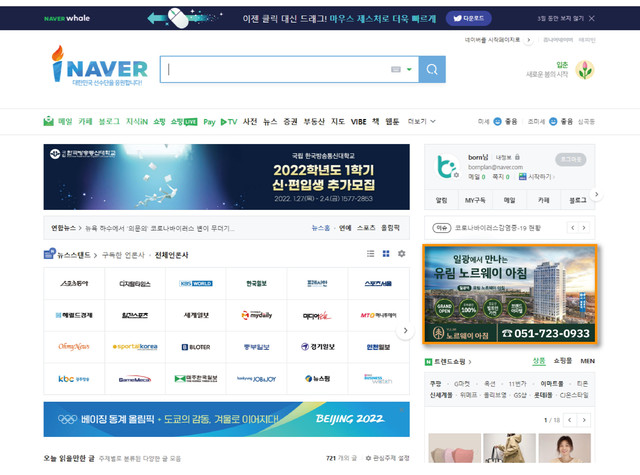Open the 2022 university admission banner

pos(227,177)
